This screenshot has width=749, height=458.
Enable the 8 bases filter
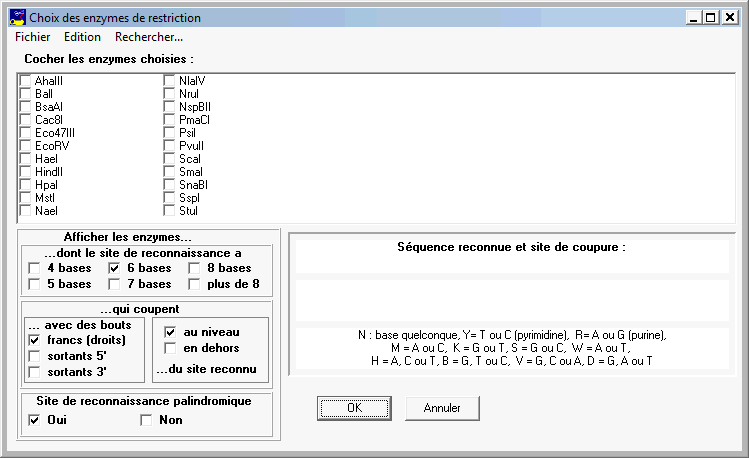(x=194, y=268)
